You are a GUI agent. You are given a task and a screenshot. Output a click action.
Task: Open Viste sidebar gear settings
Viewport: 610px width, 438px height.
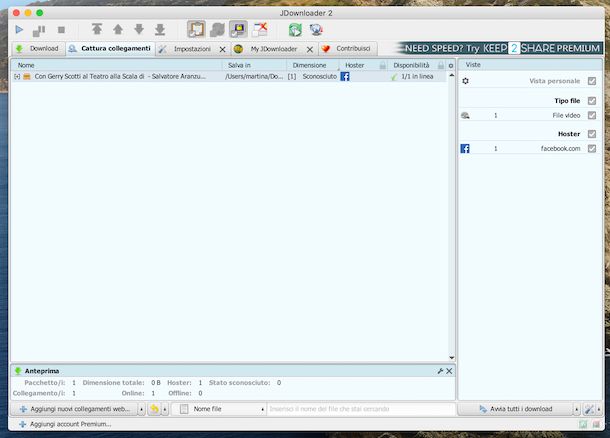pyautogui.click(x=465, y=81)
